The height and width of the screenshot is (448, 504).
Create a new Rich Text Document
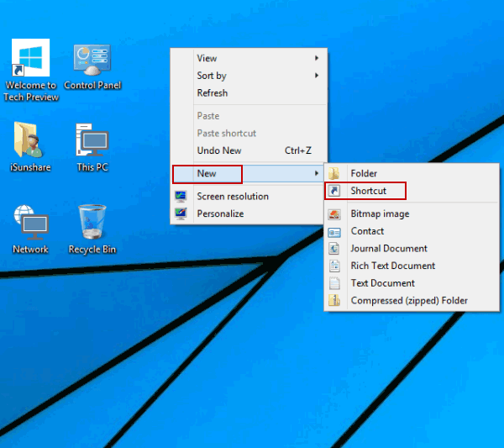pos(392,266)
